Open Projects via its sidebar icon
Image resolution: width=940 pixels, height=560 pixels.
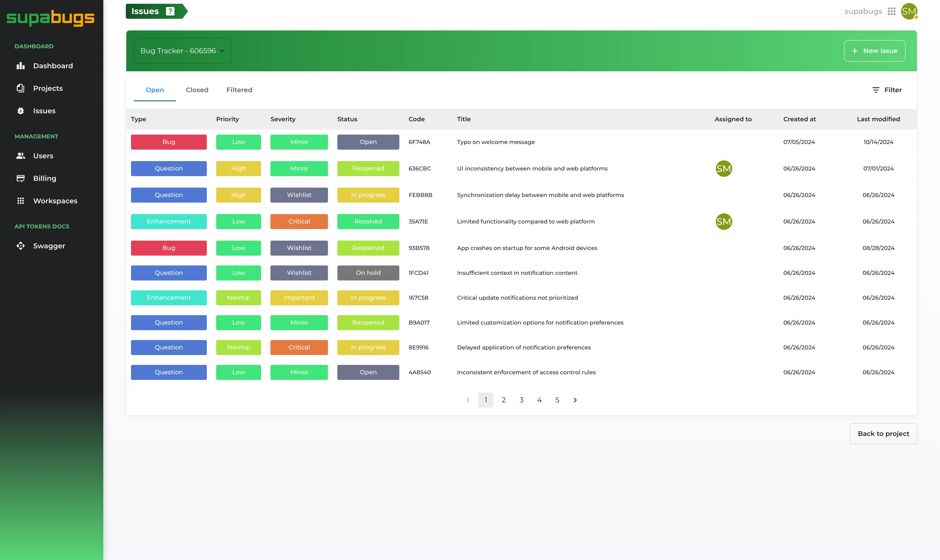tap(20, 88)
